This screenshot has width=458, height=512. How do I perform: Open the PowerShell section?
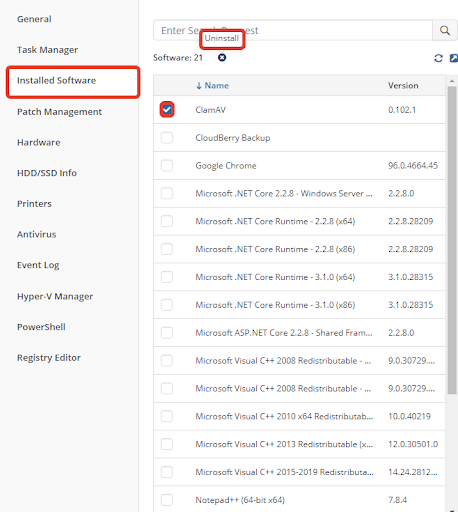(41, 327)
